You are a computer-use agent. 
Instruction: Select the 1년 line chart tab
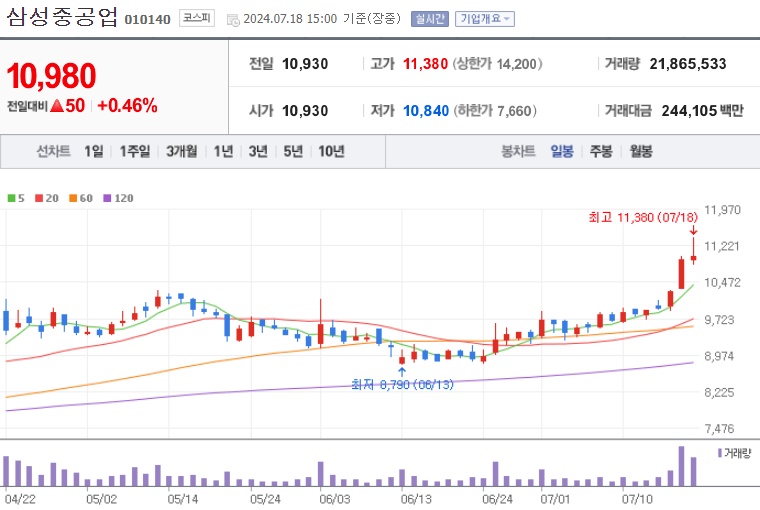pos(223,151)
